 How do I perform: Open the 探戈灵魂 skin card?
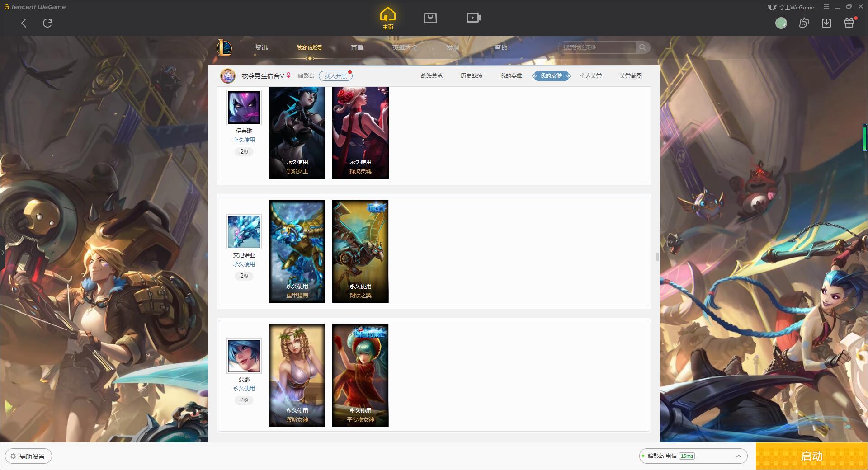(360, 132)
